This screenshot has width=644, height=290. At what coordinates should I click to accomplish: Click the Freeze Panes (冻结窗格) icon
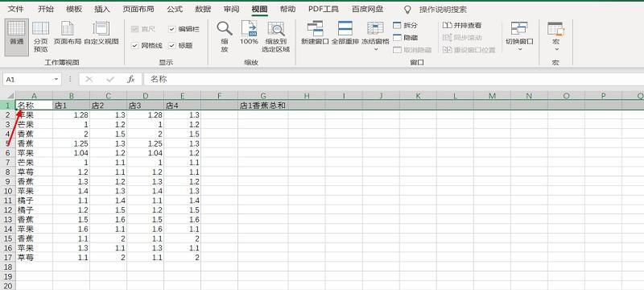(375, 29)
